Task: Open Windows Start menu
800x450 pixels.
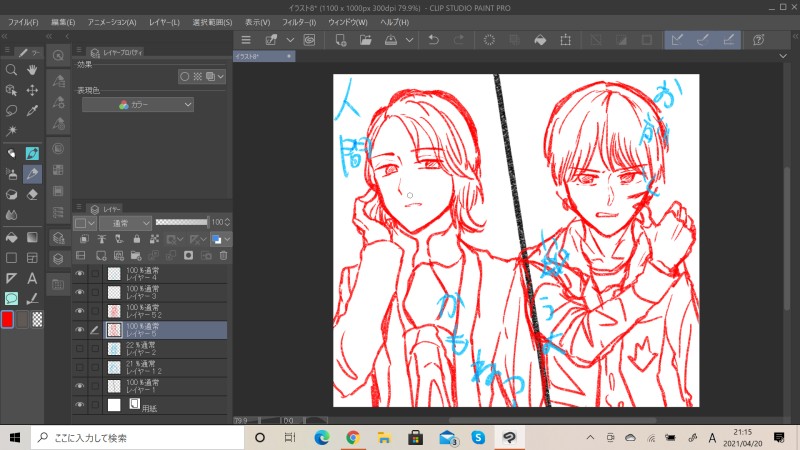Action: [15, 437]
